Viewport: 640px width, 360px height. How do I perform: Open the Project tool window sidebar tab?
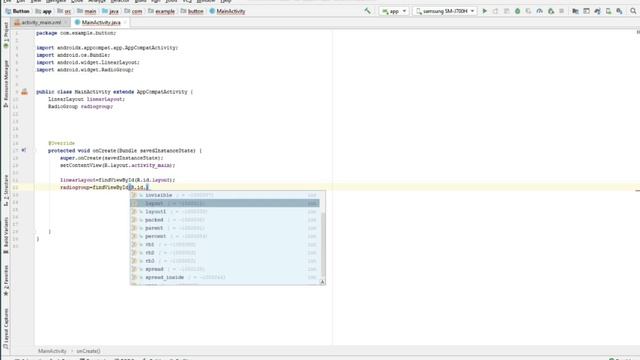(6, 35)
